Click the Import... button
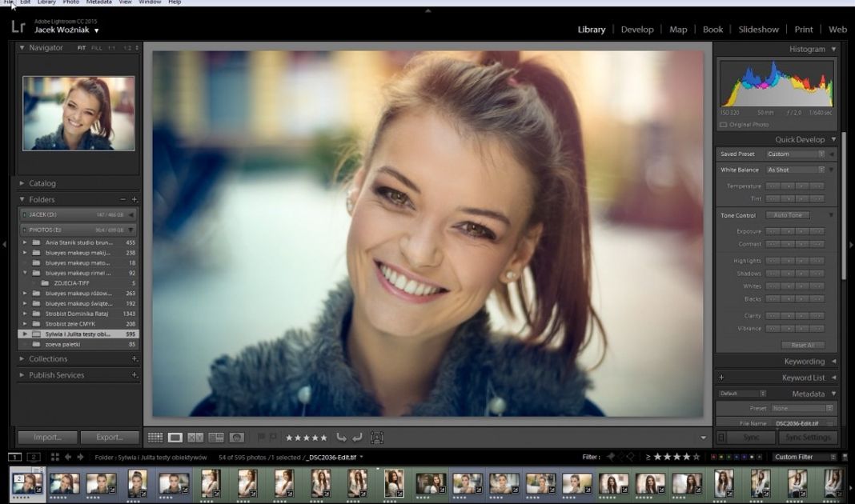Image resolution: width=855 pixels, height=504 pixels. point(47,438)
